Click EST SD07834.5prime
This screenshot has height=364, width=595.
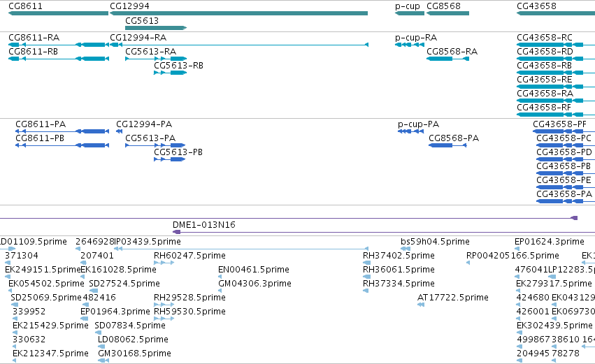[99, 333]
